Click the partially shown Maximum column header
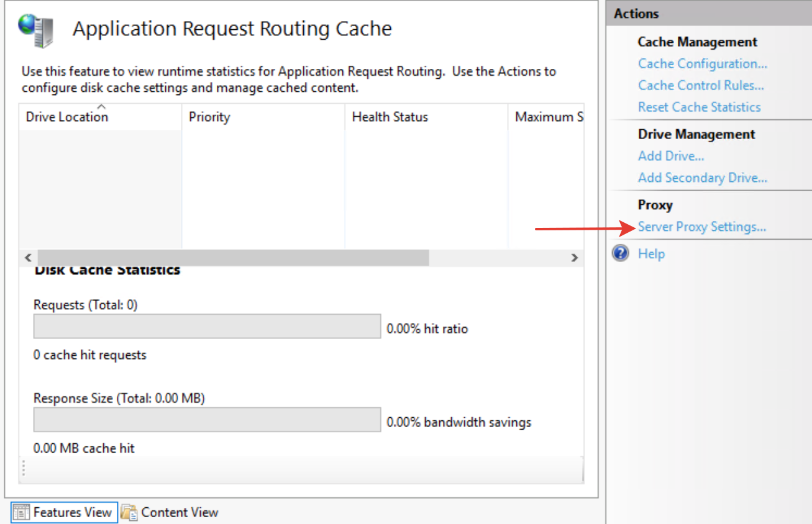Image resolution: width=812 pixels, height=524 pixels. (545, 117)
